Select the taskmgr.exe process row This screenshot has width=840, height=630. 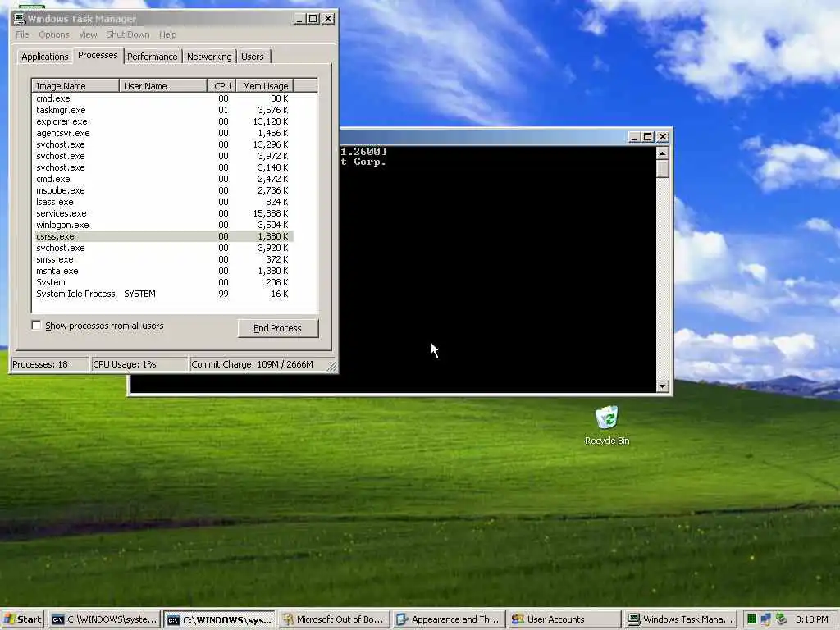(162, 110)
